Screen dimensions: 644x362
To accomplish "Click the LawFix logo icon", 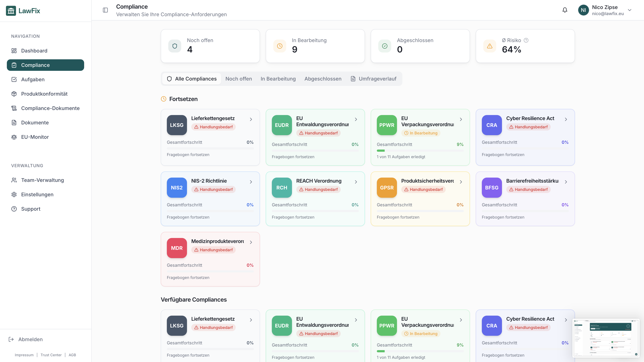I will [x=11, y=11].
